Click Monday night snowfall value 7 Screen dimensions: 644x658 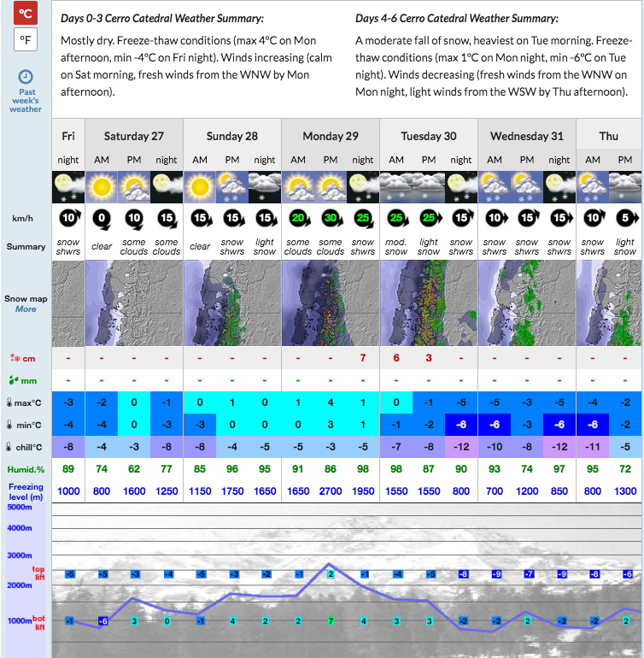pyautogui.click(x=363, y=358)
